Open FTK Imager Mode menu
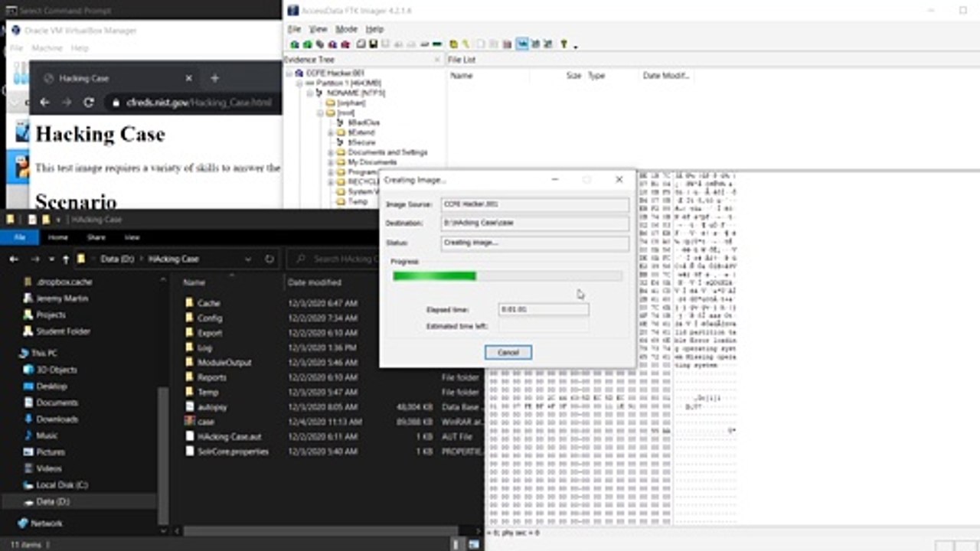 tap(346, 29)
